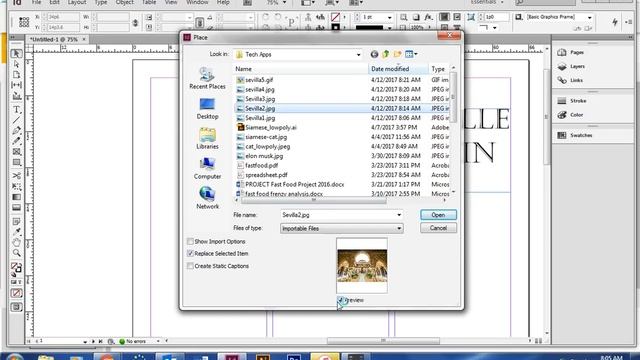Select the Note tool
The width and height of the screenshot is (640, 360).
coord(16,222)
